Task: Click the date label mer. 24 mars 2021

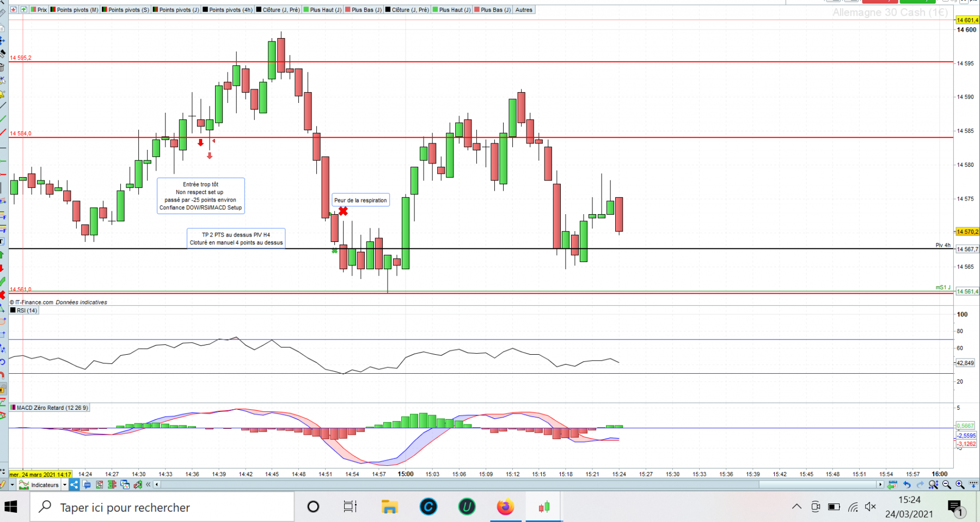Action: 40,475
